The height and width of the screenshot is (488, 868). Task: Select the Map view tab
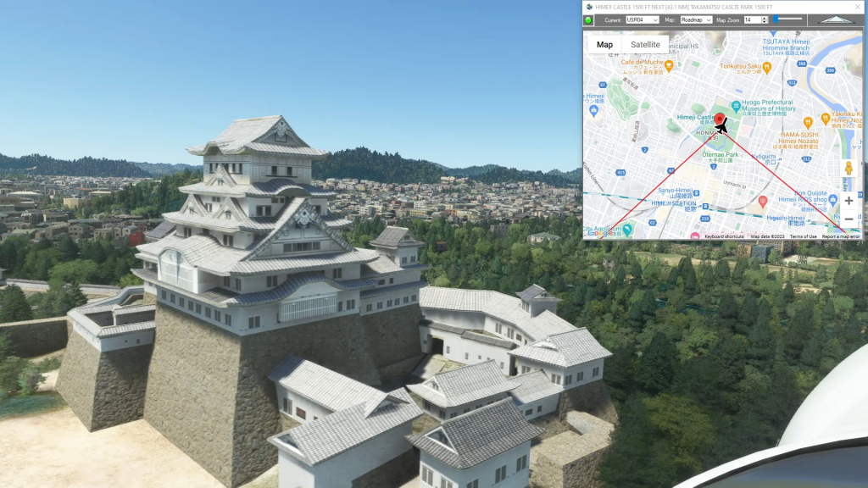[x=604, y=45]
